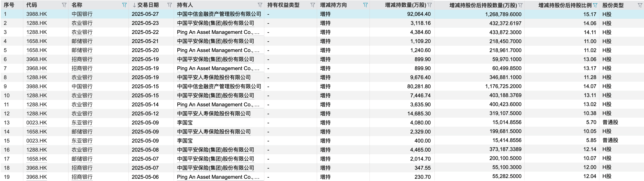Open 1288.HK code link in row 2
Image resolution: width=644 pixels, height=181 pixels.
pyautogui.click(x=37, y=23)
